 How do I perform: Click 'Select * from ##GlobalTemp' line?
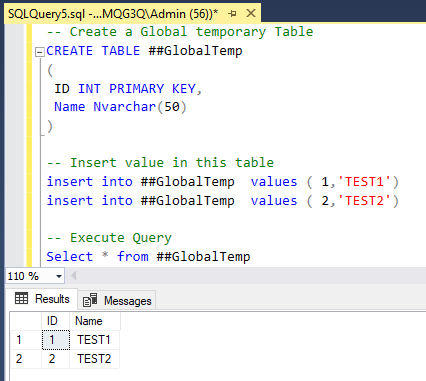(x=148, y=257)
